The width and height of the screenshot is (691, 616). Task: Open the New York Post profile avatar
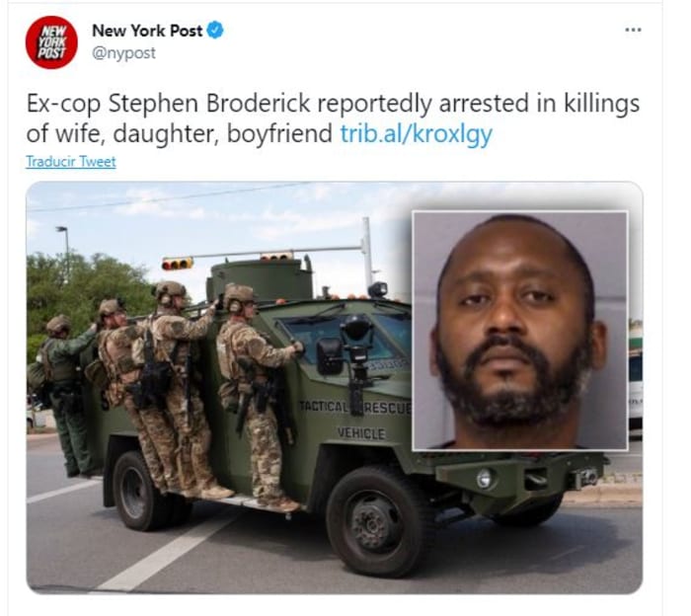51,42
